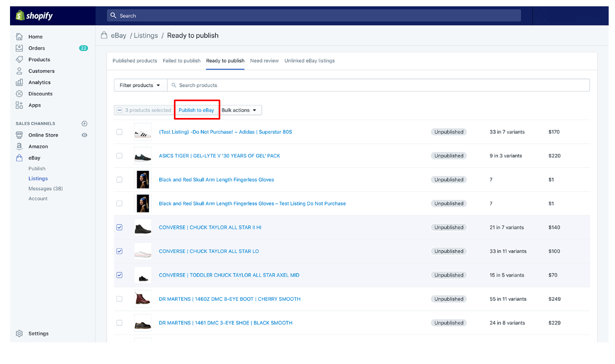Click the Online Store storefront icon
615x364 pixels.
pos(19,135)
